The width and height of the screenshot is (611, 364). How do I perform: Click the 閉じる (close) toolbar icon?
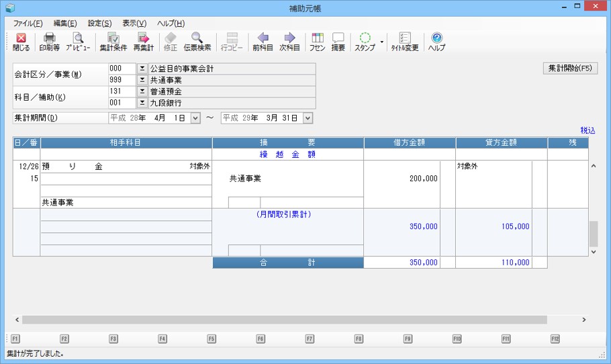tap(21, 42)
